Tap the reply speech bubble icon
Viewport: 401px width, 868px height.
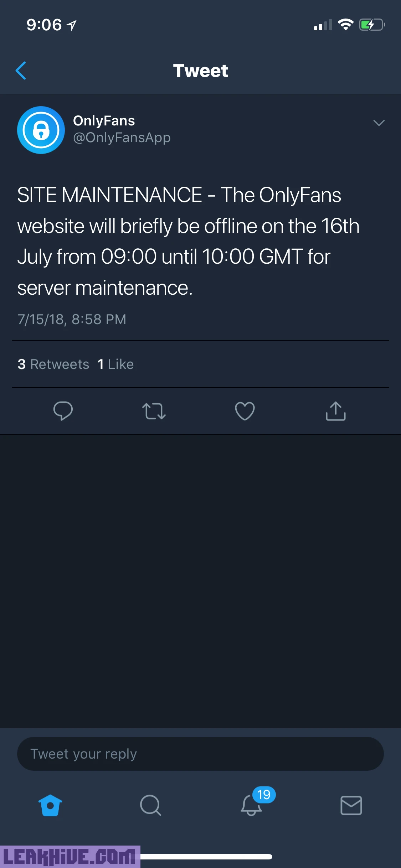pyautogui.click(x=63, y=411)
